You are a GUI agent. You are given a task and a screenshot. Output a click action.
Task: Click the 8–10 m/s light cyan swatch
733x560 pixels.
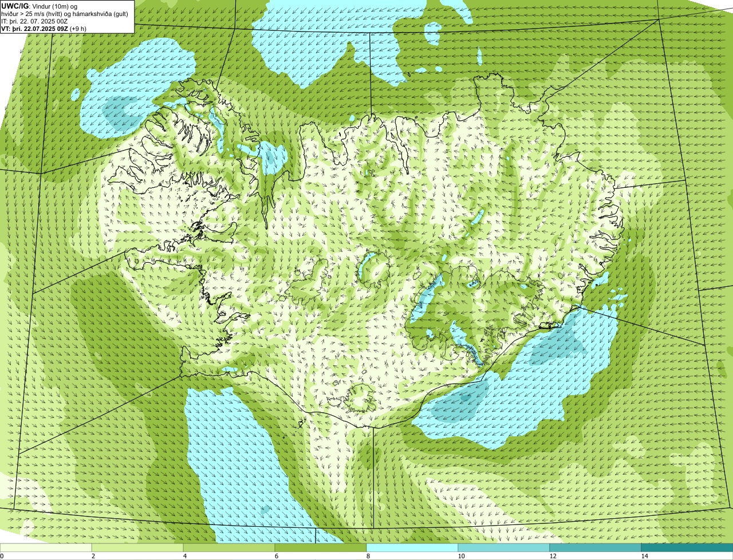coord(412,547)
